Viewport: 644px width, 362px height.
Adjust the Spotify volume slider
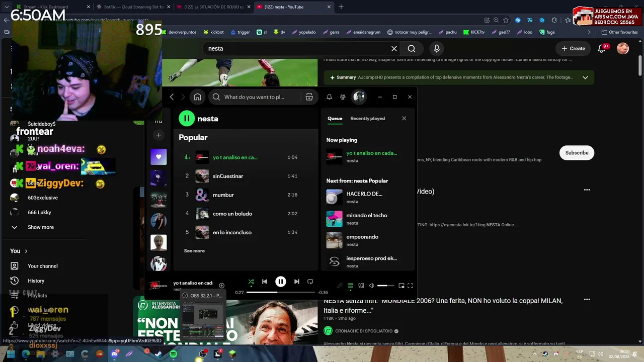[386, 286]
